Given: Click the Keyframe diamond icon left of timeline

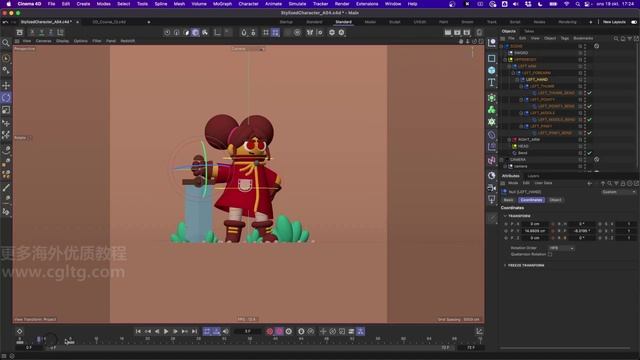Looking at the screenshot, I should click(20, 331).
